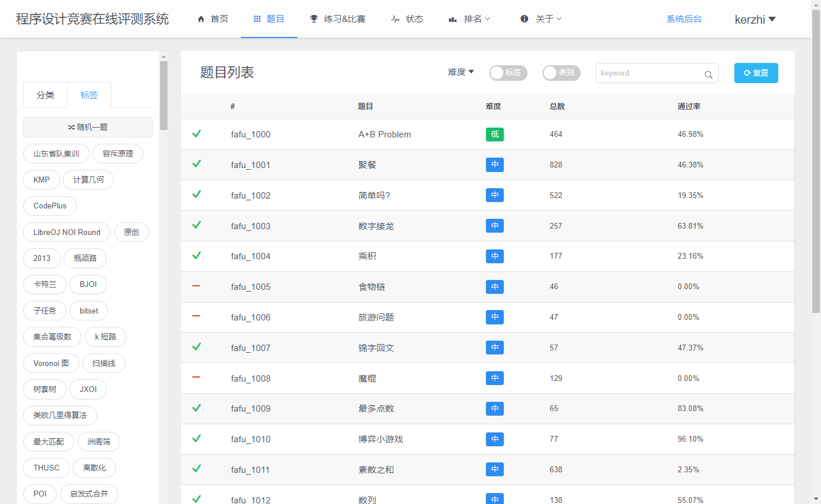Expand the kerzhi user menu
Viewport: 821px width, 504px height.
click(755, 20)
